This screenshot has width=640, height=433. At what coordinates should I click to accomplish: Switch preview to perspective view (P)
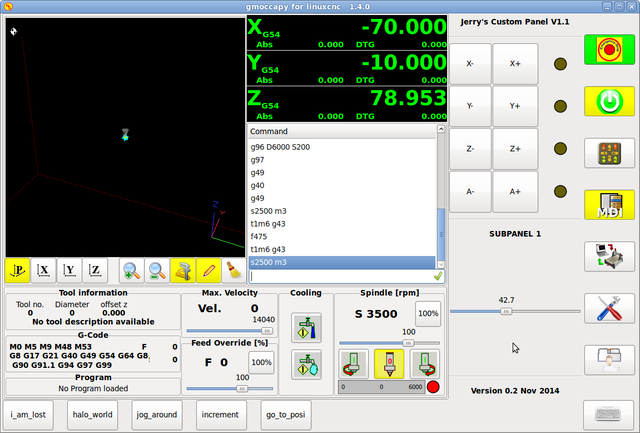click(x=19, y=269)
